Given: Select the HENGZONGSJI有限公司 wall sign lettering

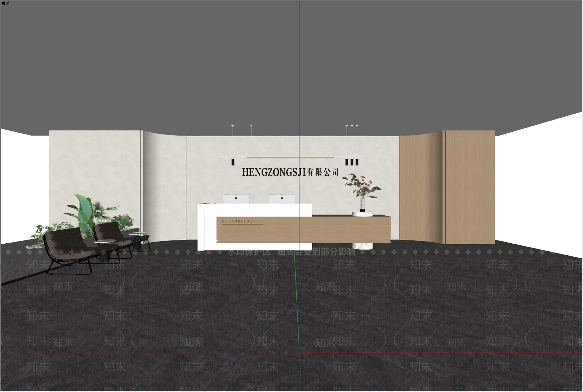Looking at the screenshot, I should 290,172.
